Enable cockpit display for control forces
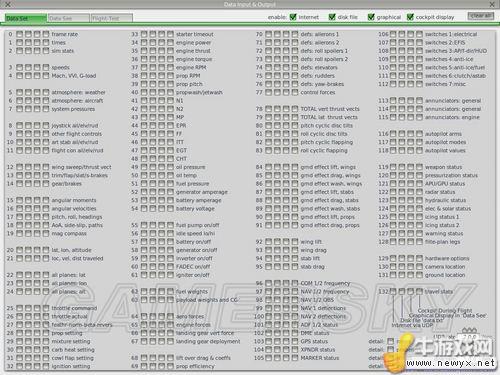The height and width of the screenshot is (375, 500). pyautogui.click(x=295, y=92)
